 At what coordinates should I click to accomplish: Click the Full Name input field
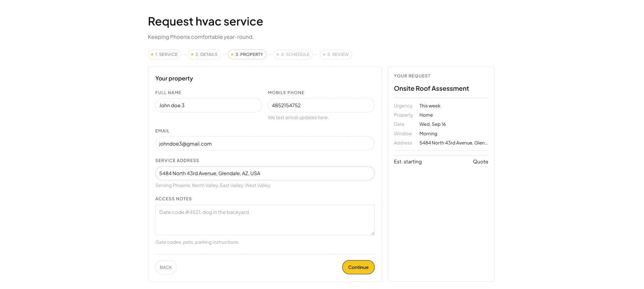pyautogui.click(x=209, y=105)
